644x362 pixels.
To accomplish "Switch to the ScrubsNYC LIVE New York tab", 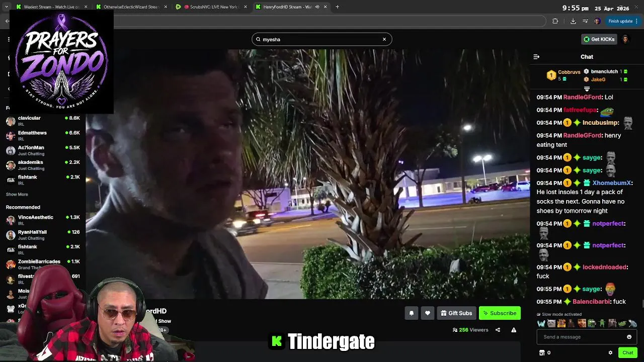I will point(210,7).
